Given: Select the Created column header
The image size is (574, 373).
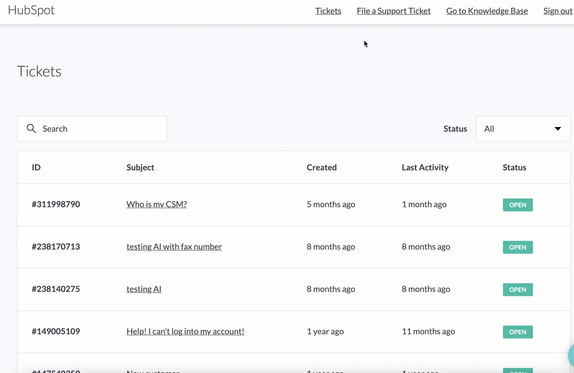Looking at the screenshot, I should [x=321, y=167].
